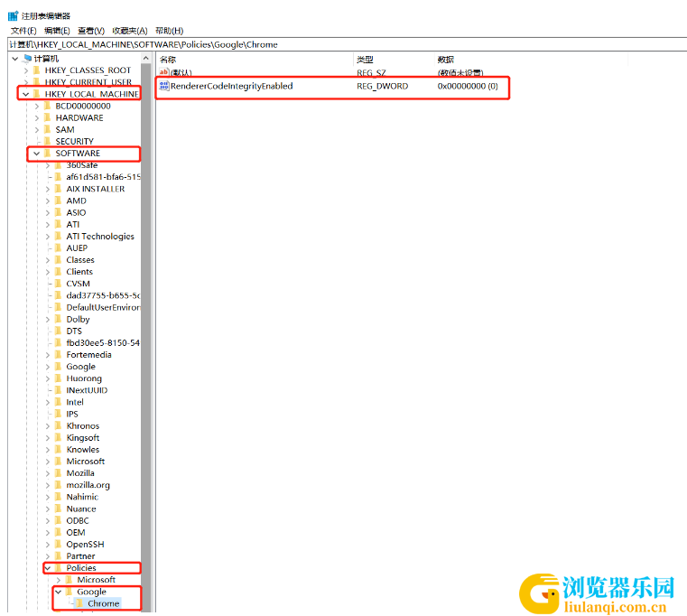Select the AIX INSTALLER key

pyautogui.click(x=96, y=189)
